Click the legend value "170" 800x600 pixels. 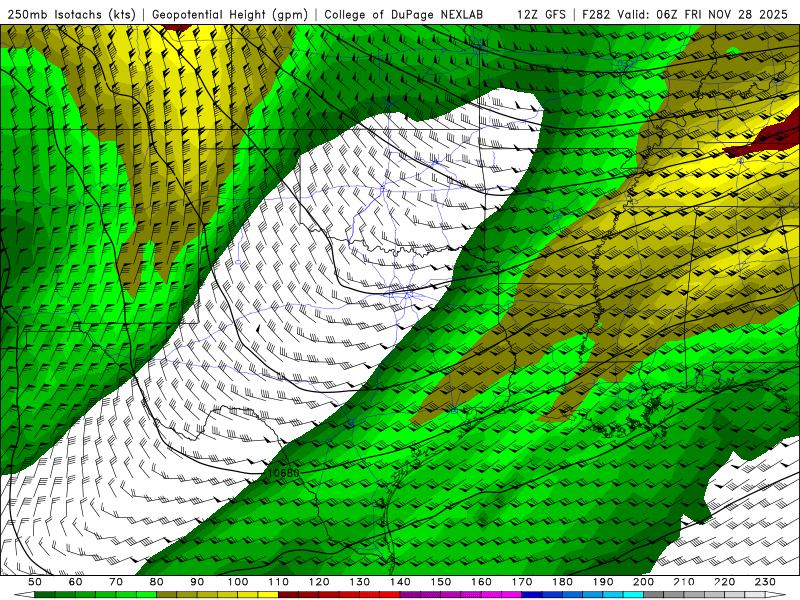tap(522, 582)
